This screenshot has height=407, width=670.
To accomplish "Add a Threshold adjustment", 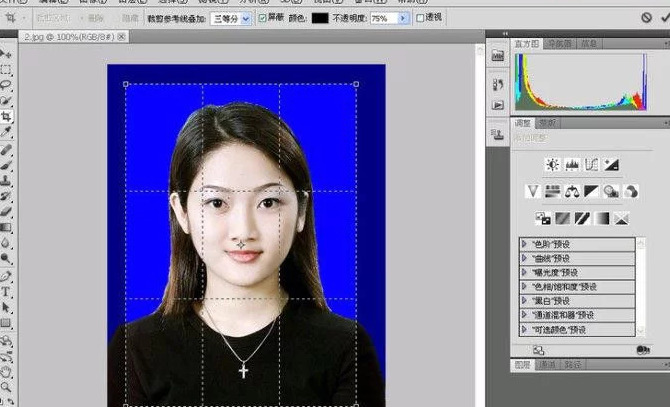I will pyautogui.click(x=582, y=219).
